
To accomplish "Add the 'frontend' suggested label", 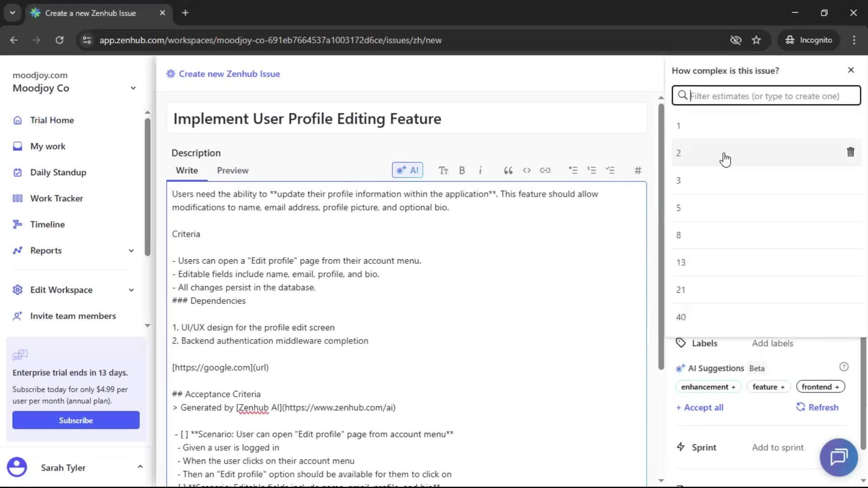I will click(820, 387).
